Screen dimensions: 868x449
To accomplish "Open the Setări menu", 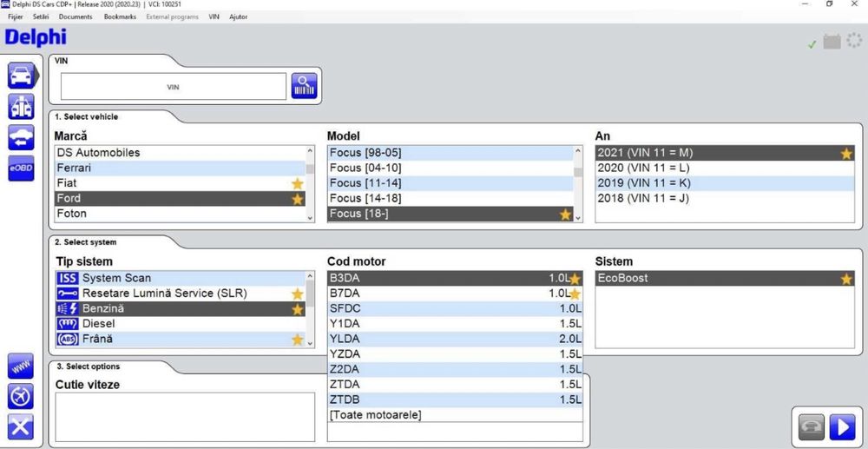I will tap(41, 17).
